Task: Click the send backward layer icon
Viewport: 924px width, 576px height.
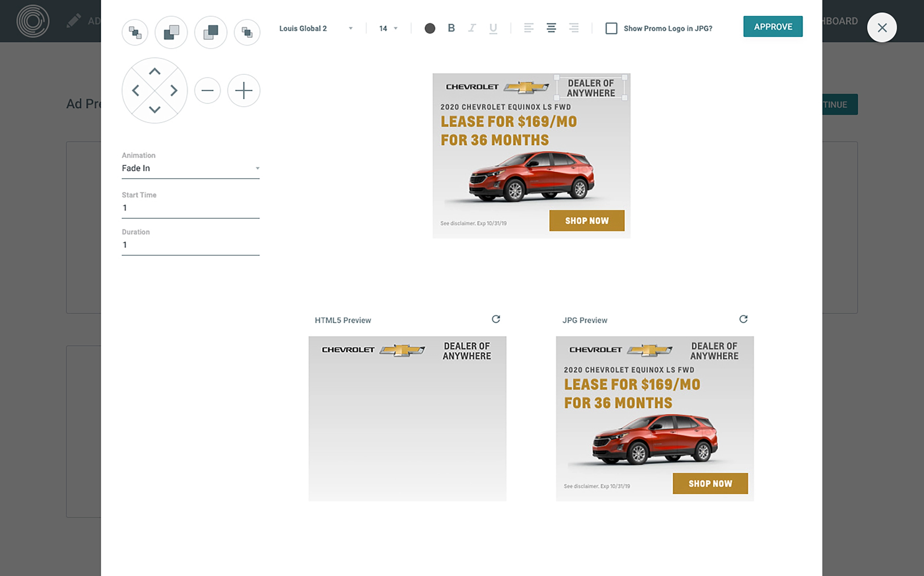Action: click(x=171, y=32)
